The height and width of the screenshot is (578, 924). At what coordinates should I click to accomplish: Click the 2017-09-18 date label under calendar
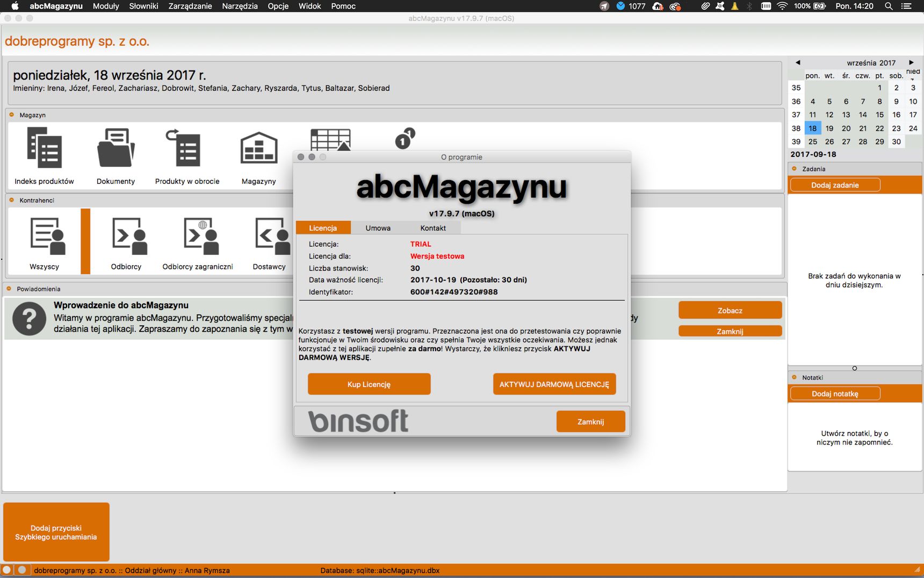(x=813, y=154)
